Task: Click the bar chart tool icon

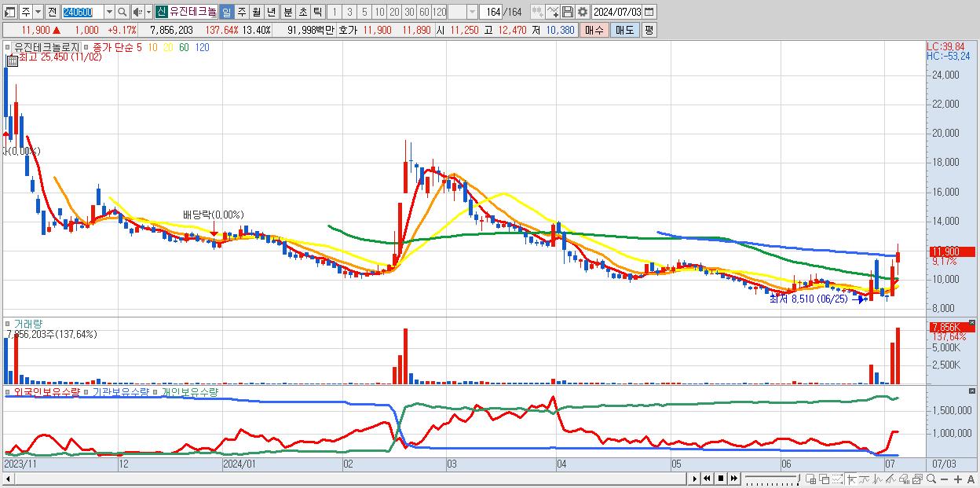Action: [905, 479]
